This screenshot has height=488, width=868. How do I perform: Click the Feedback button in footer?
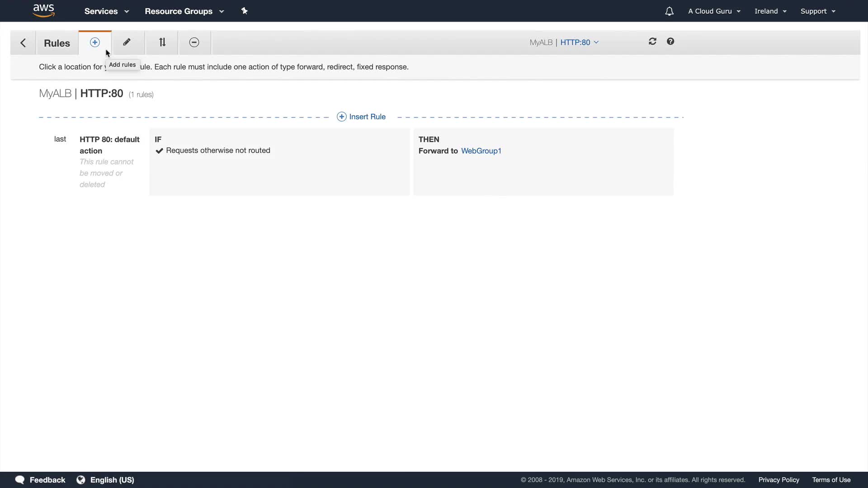(40, 480)
